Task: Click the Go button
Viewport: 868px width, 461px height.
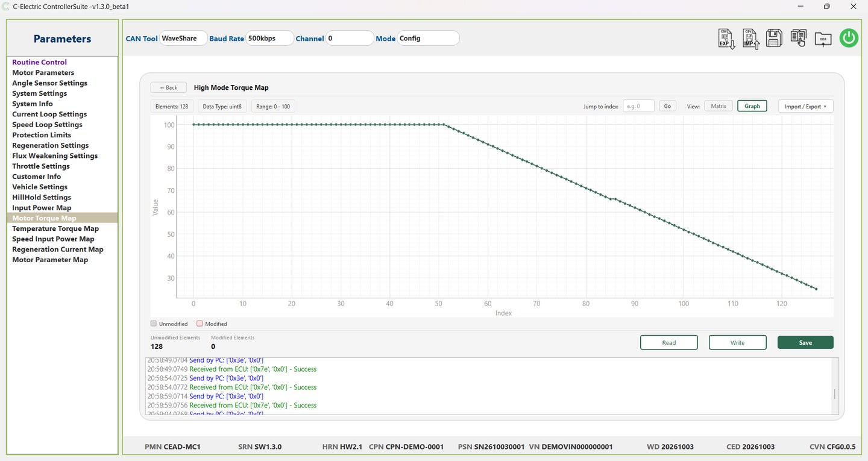Action: pos(667,106)
